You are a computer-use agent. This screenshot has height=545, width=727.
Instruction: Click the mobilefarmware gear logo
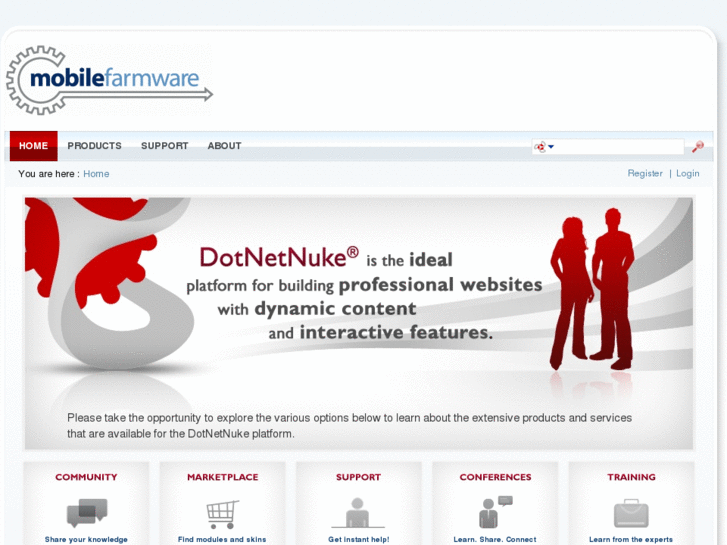point(109,80)
